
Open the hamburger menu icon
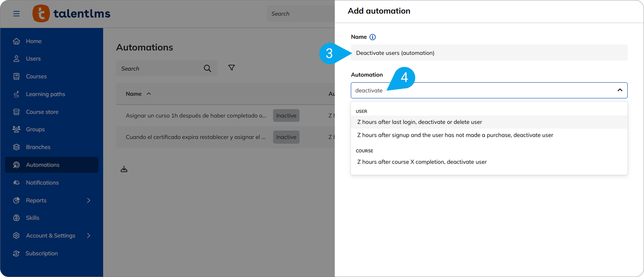click(16, 14)
